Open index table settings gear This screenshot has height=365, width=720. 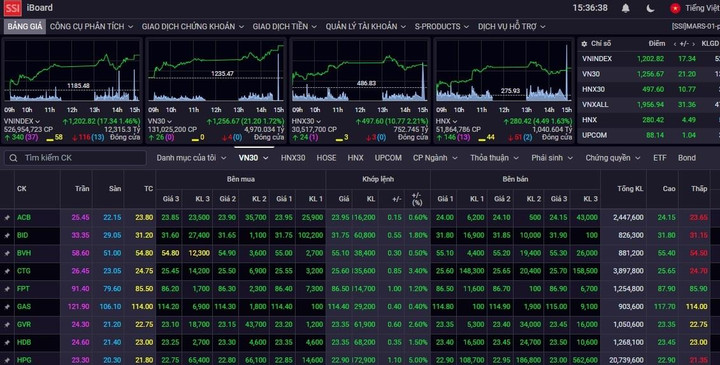[584, 44]
